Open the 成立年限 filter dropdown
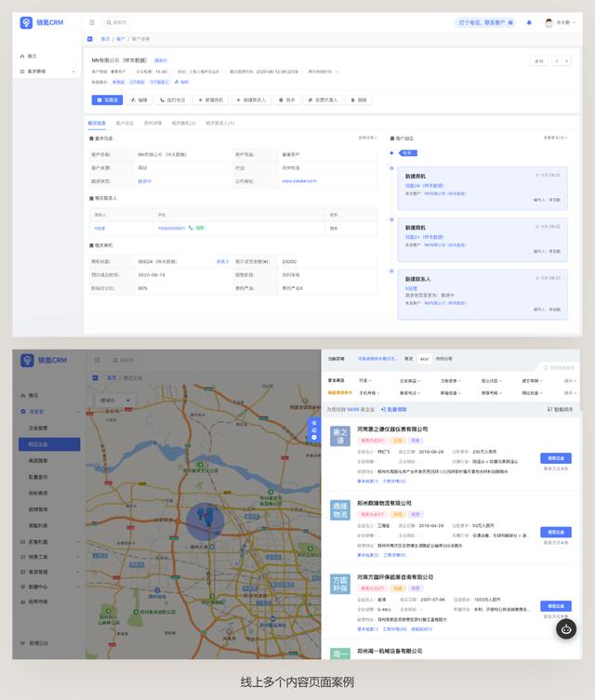Screen dimensions: 595x700 tap(532, 381)
